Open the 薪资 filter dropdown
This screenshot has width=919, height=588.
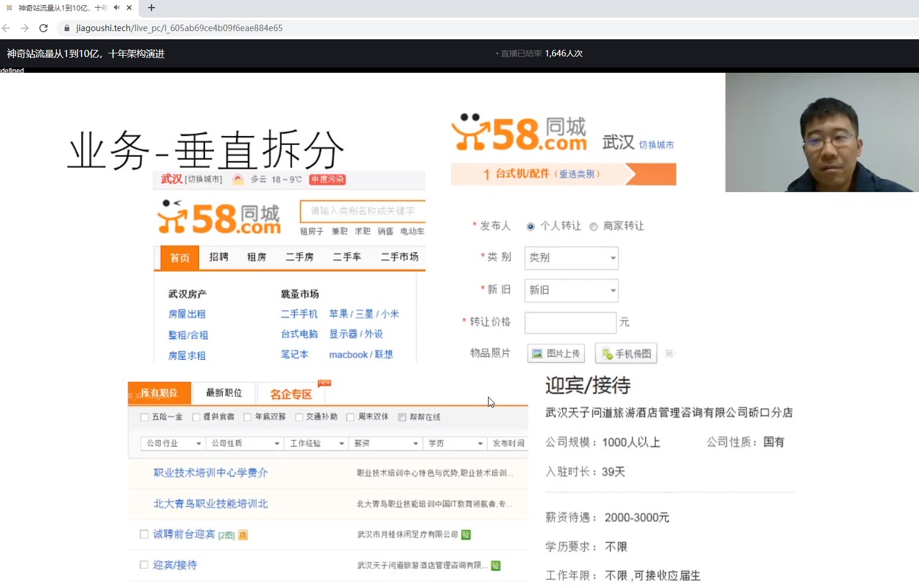385,443
